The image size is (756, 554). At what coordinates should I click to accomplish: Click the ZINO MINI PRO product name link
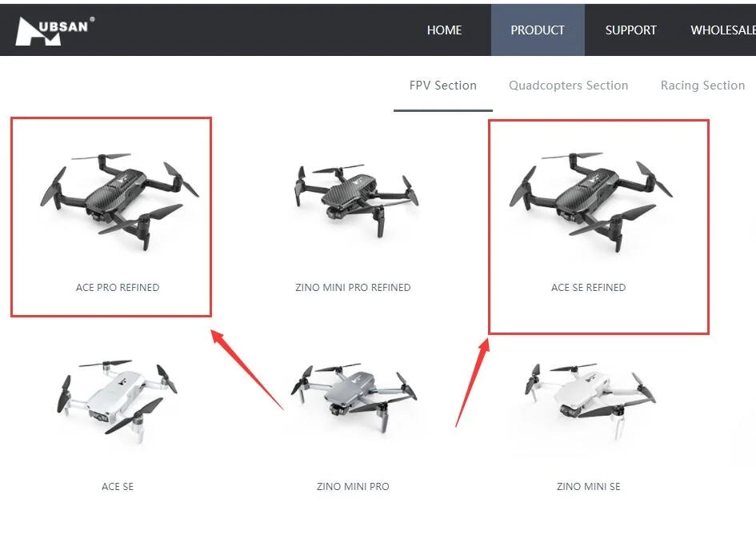(x=353, y=487)
